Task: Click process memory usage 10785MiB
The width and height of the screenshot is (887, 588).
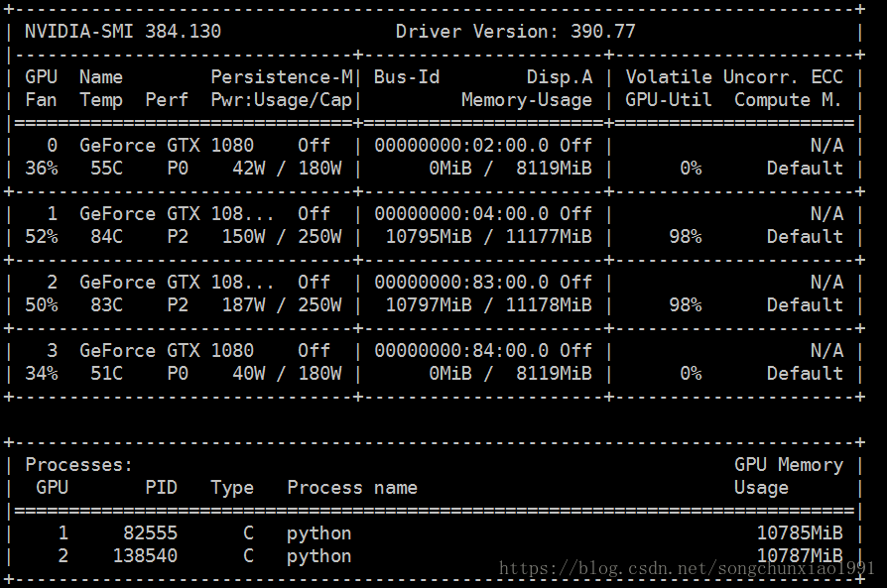Action: pos(800,533)
